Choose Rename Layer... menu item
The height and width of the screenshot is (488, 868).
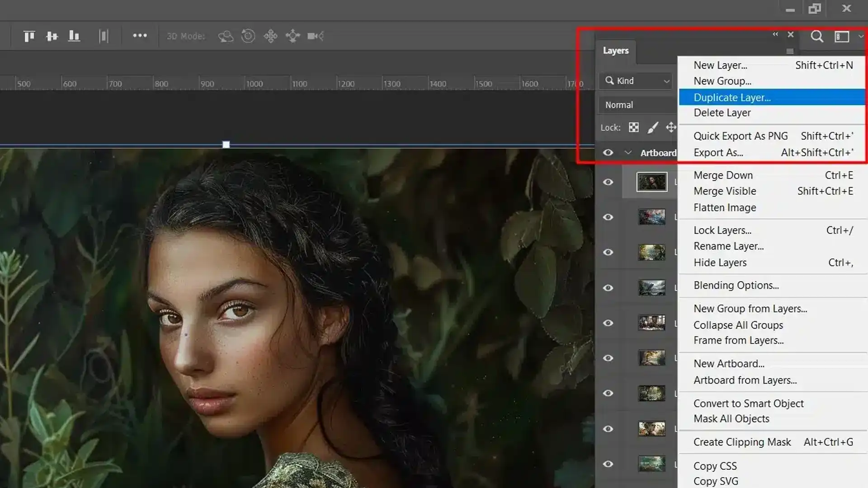[773, 246]
